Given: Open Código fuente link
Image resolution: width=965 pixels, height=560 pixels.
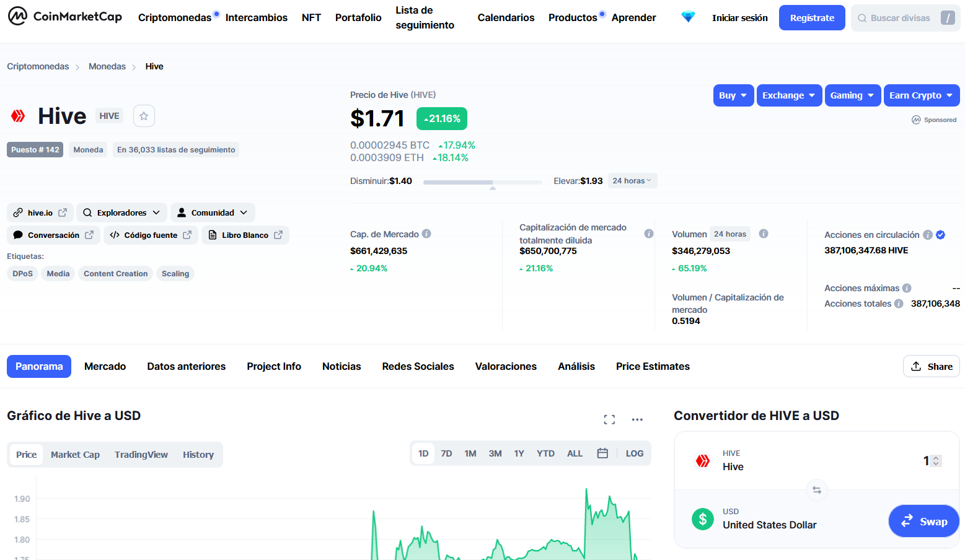Looking at the screenshot, I should pyautogui.click(x=151, y=235).
